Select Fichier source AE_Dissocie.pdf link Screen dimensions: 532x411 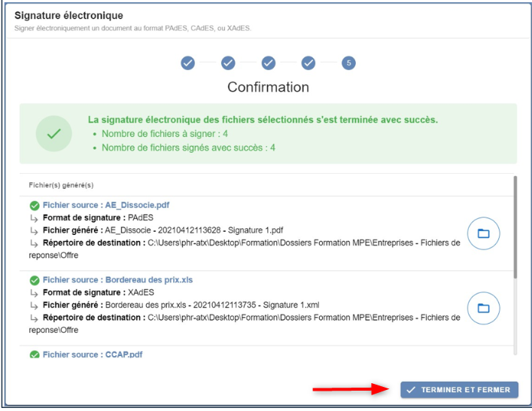pos(106,205)
